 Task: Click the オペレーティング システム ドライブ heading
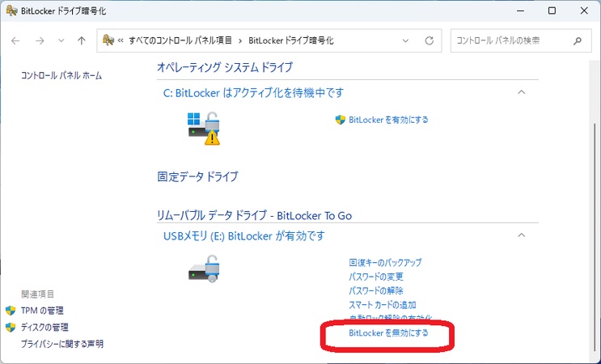pos(225,67)
